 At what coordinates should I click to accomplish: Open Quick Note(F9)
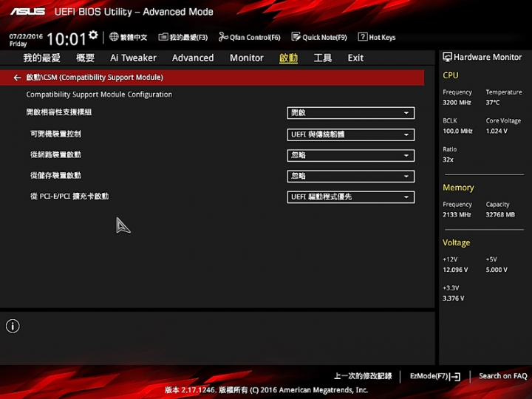point(319,37)
